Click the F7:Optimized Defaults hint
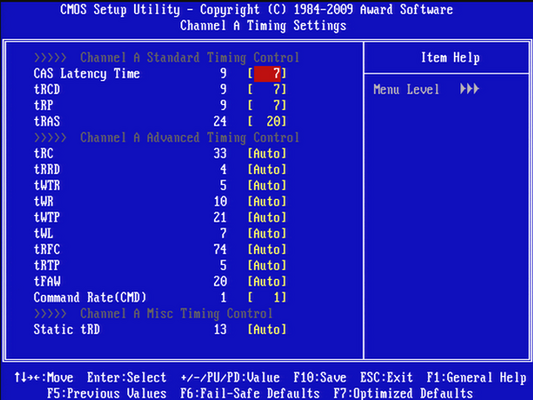This screenshot has height=400, width=533. pyautogui.click(x=403, y=394)
